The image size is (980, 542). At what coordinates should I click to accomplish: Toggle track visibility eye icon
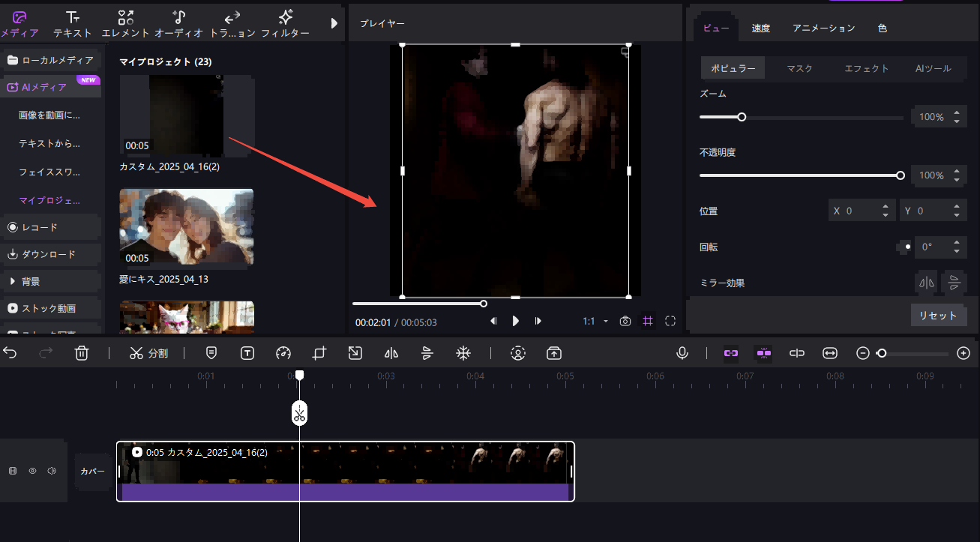pyautogui.click(x=32, y=471)
